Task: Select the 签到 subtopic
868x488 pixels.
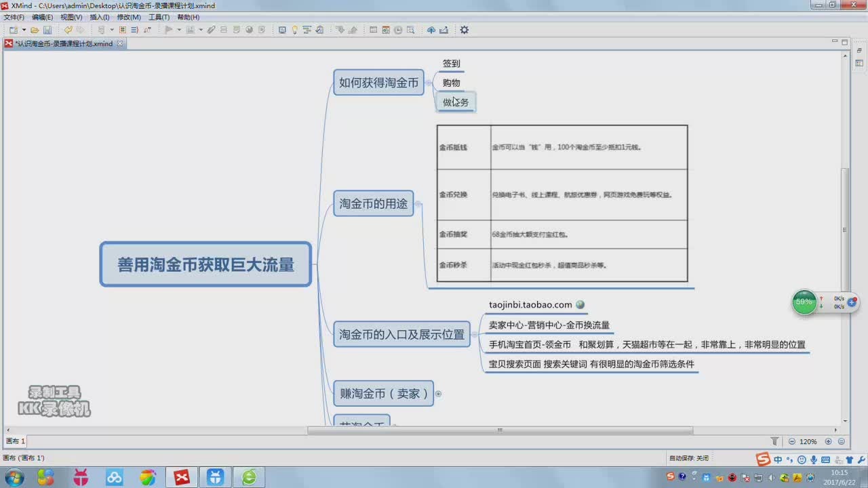Action: [452, 63]
